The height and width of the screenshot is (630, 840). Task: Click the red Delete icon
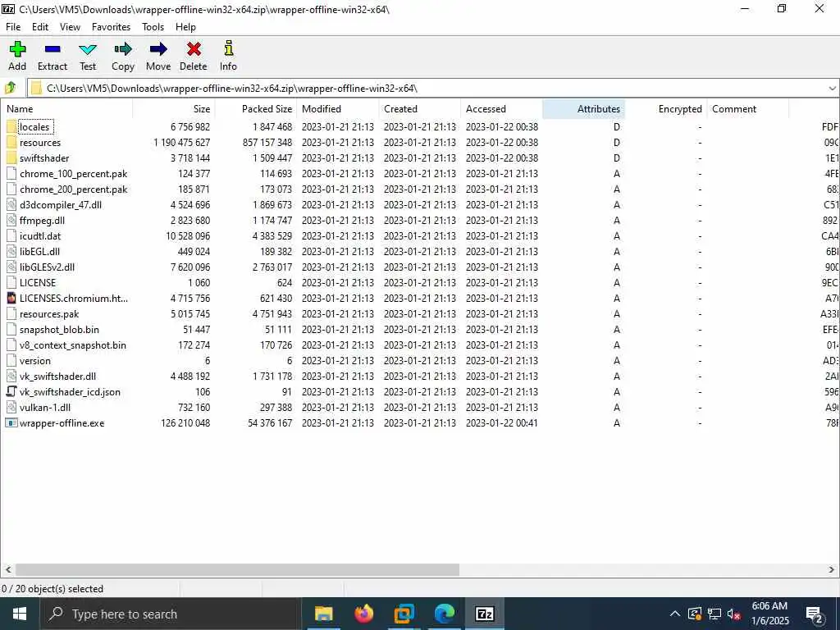pos(194,49)
